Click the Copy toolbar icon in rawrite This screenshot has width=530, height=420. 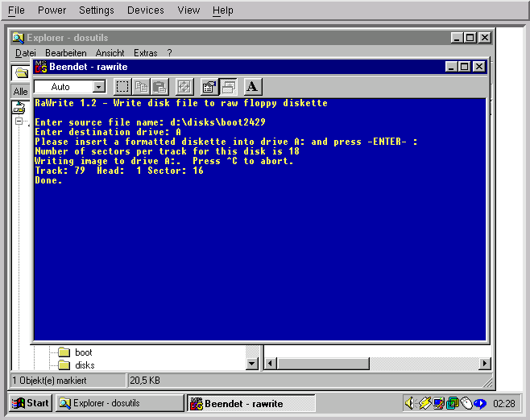pos(141,87)
